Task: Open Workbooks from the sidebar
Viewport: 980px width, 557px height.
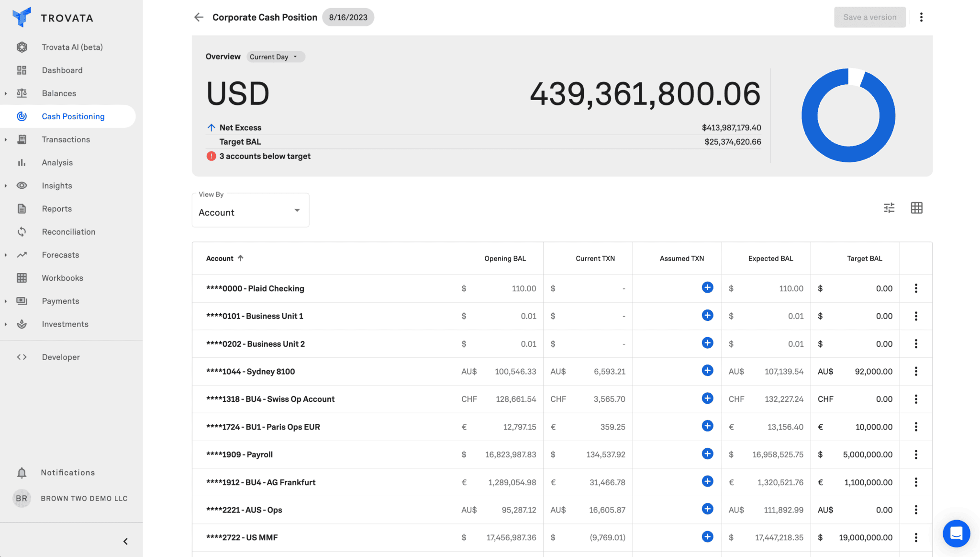Action: pyautogui.click(x=62, y=278)
